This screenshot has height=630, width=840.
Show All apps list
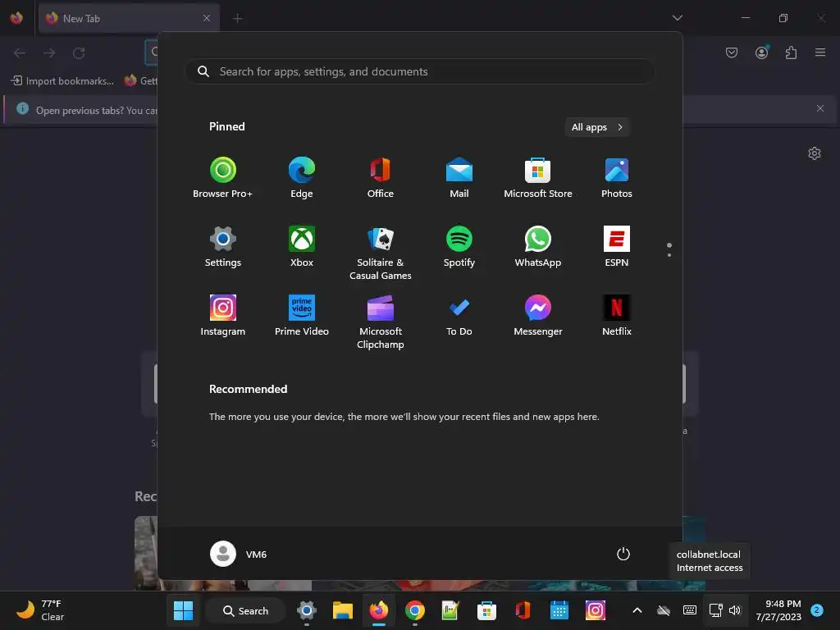coord(597,127)
